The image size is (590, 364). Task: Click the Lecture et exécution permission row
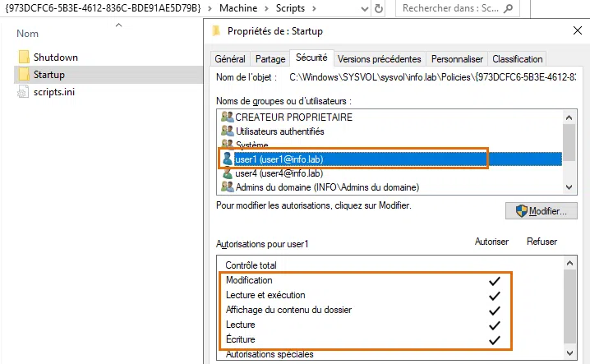pyautogui.click(x=391, y=295)
